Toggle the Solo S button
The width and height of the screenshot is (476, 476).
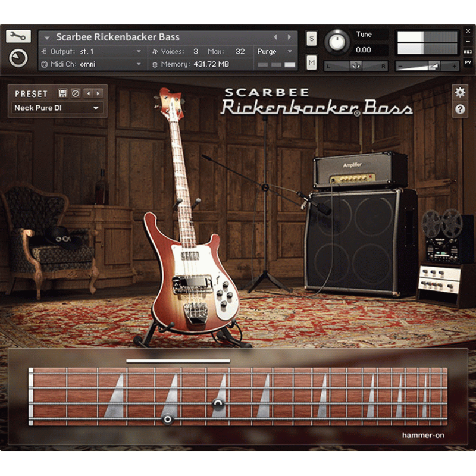(311, 38)
